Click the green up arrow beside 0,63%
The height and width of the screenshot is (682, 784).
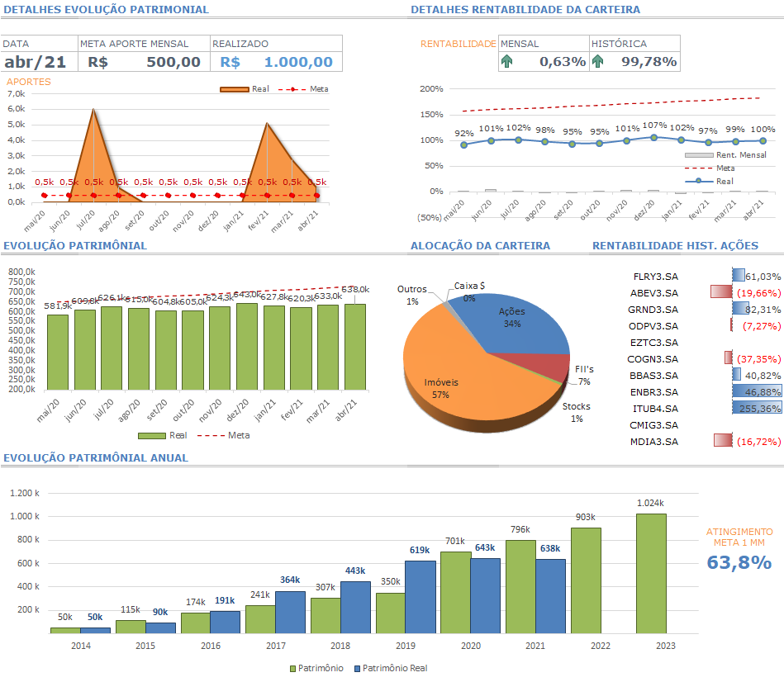[507, 61]
